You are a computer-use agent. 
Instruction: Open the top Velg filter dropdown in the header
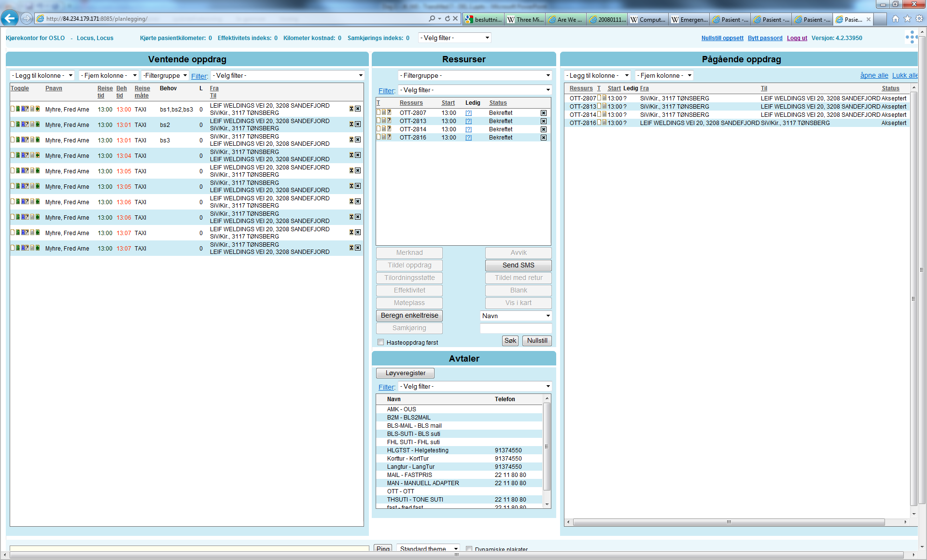pos(455,38)
